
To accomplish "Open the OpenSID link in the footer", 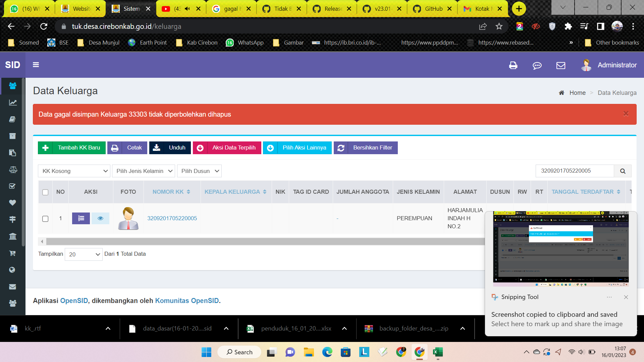I will tap(73, 301).
